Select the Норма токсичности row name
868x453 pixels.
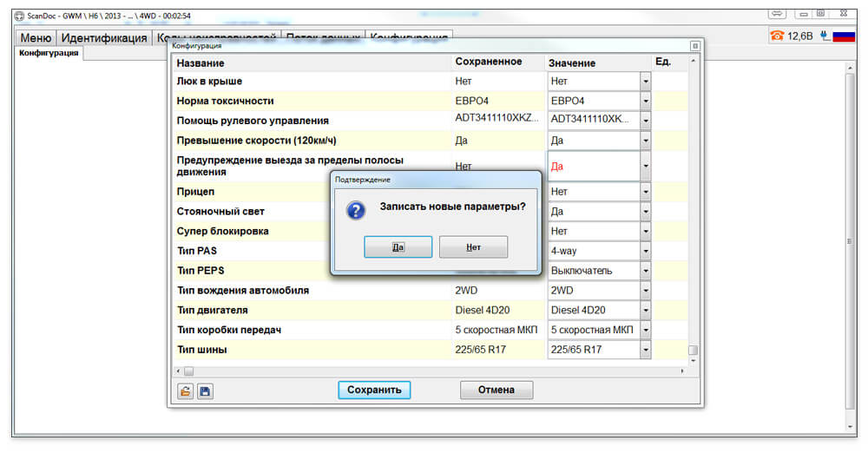pos(226,101)
